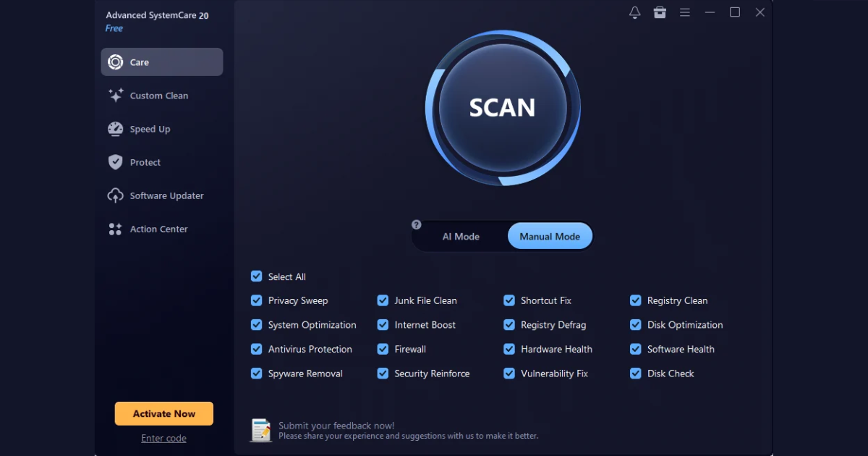Disable the Internet Boost checkbox
This screenshot has width=868, height=456.
[383, 325]
